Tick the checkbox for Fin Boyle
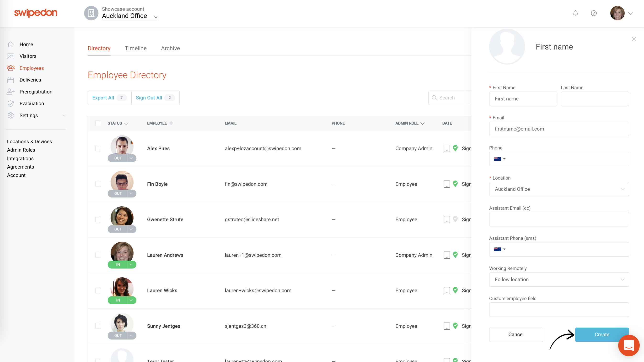 (x=98, y=184)
